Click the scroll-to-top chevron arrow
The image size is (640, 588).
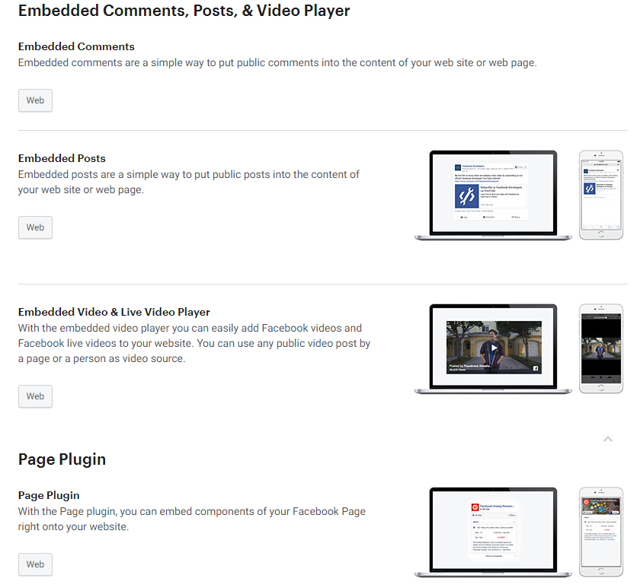tap(608, 439)
